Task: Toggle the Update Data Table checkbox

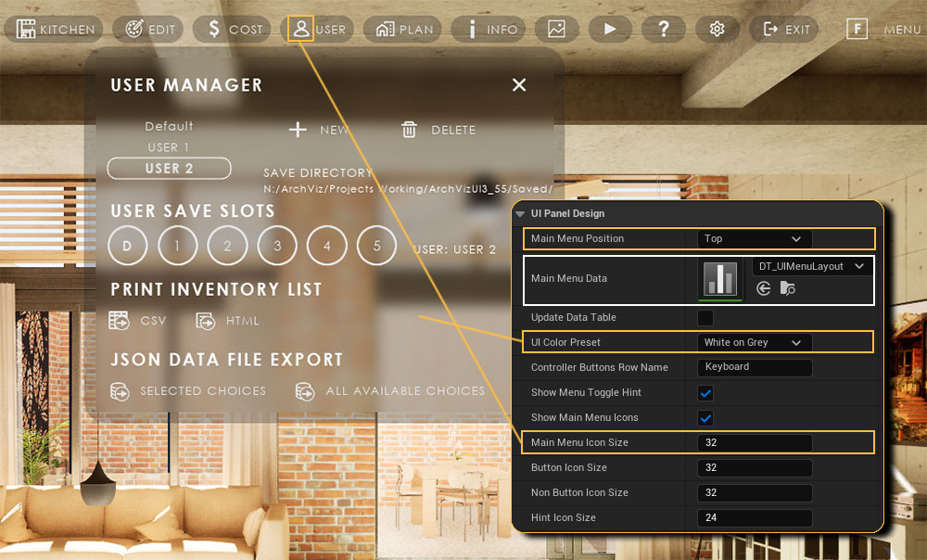Action: point(705,318)
